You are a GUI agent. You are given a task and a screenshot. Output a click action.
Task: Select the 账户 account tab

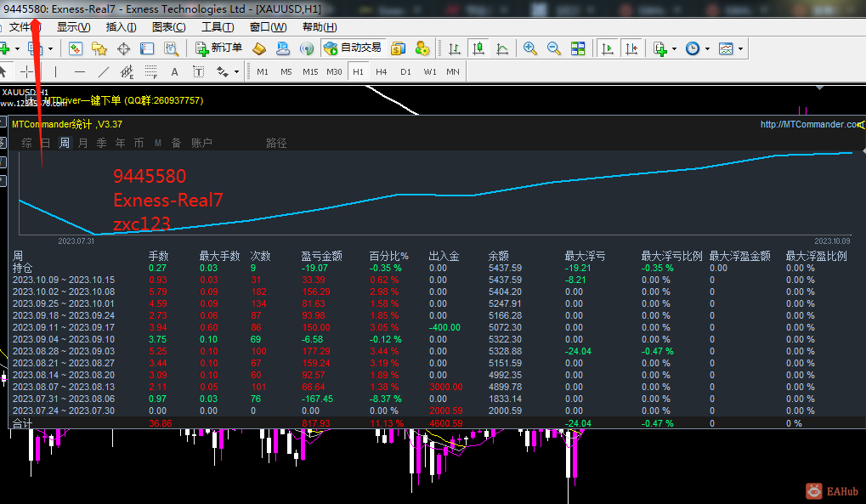(x=201, y=143)
